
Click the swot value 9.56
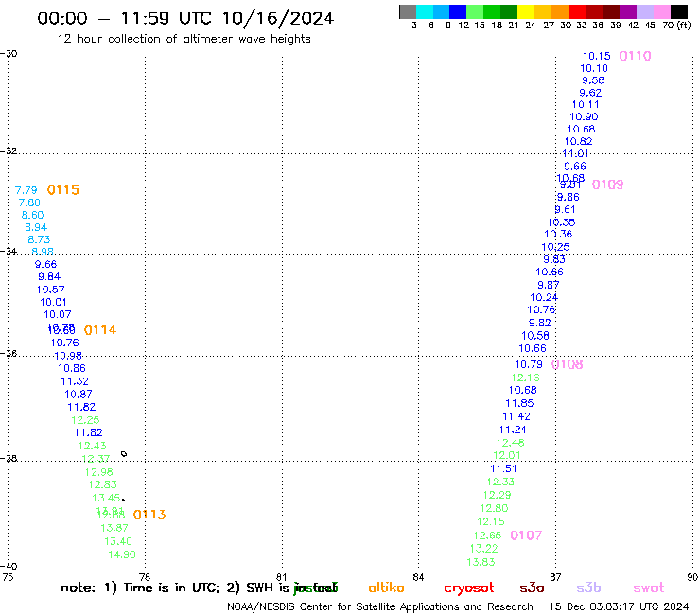[593, 80]
